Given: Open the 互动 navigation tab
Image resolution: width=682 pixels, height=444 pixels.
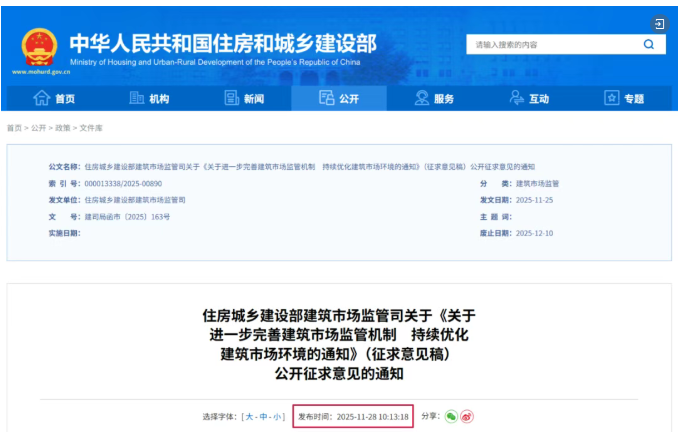Looking at the screenshot, I should pyautogui.click(x=529, y=98).
